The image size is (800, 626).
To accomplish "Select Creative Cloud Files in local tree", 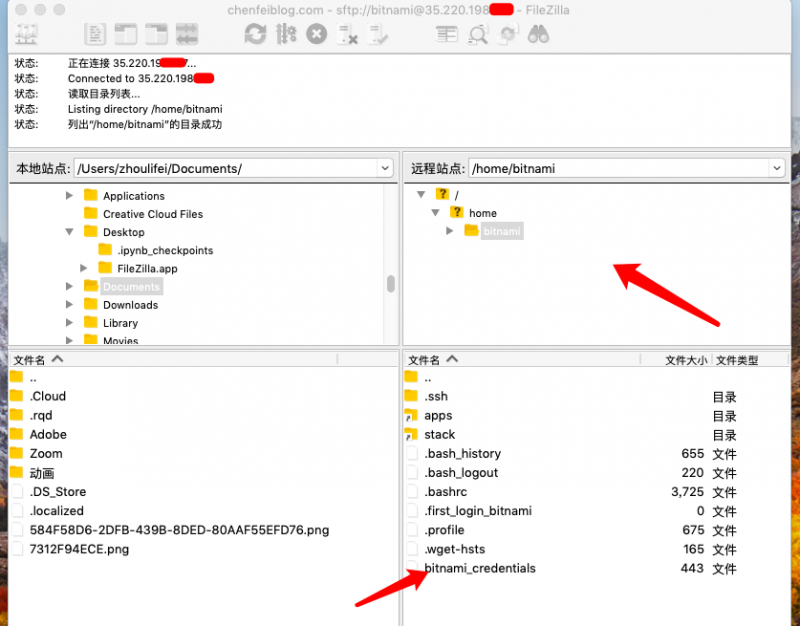I will click(x=153, y=214).
